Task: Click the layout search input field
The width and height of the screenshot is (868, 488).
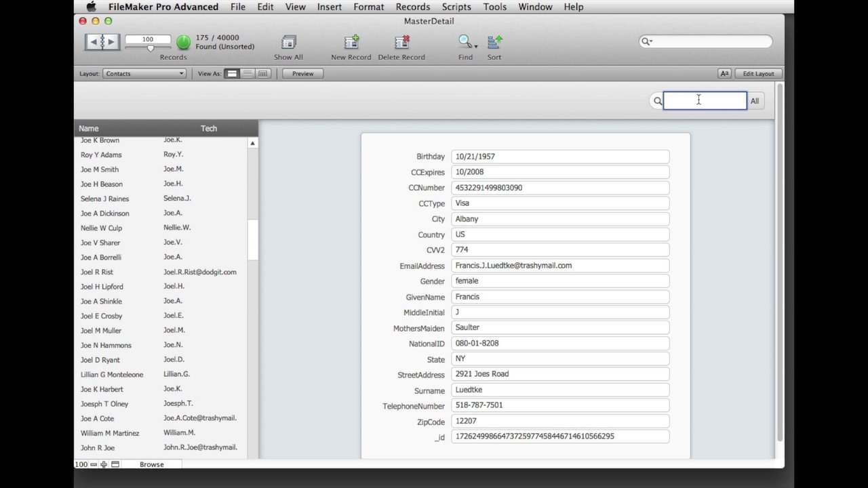Action: coord(705,101)
